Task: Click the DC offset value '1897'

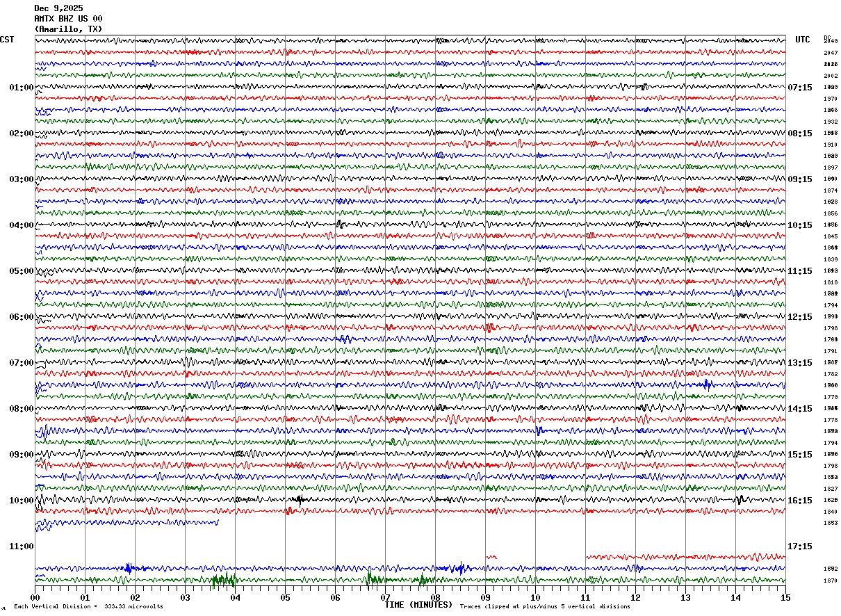Action: tap(831, 168)
